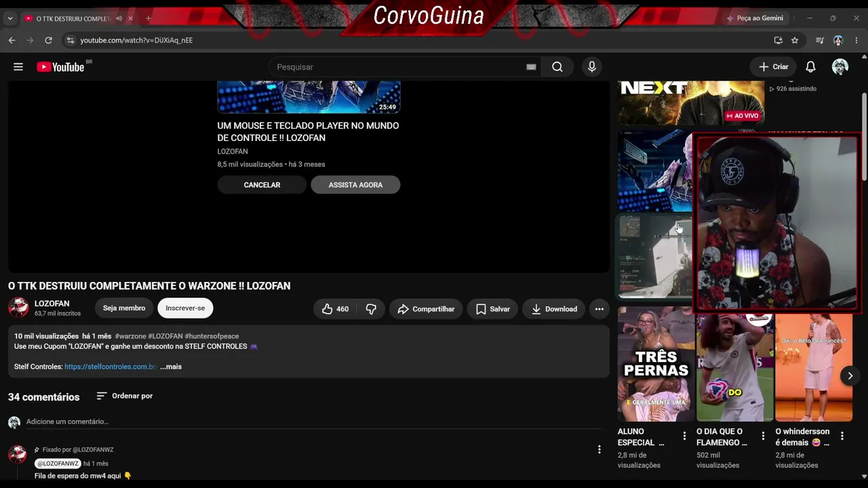Viewport: 868px width, 488px height.
Task: Dislike the video with thumbs down
Action: click(x=371, y=309)
